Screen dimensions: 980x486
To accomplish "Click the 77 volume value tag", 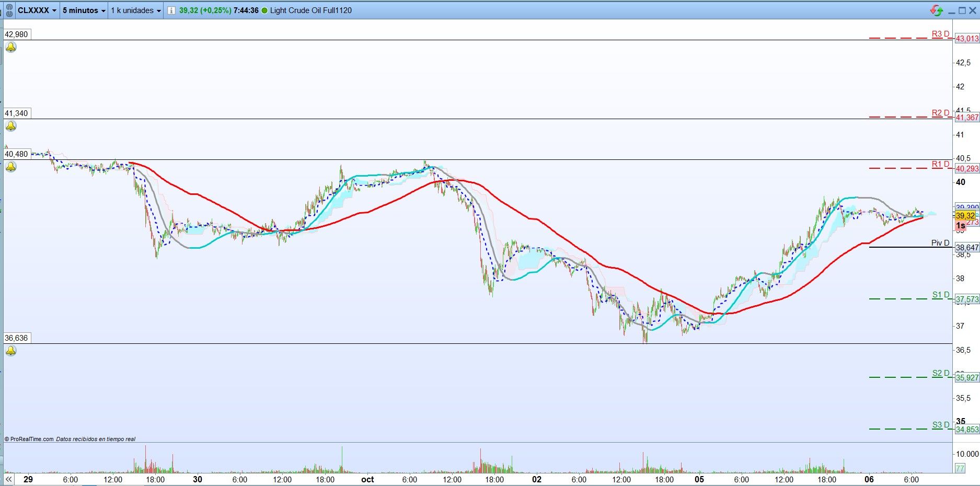I will pos(960,469).
